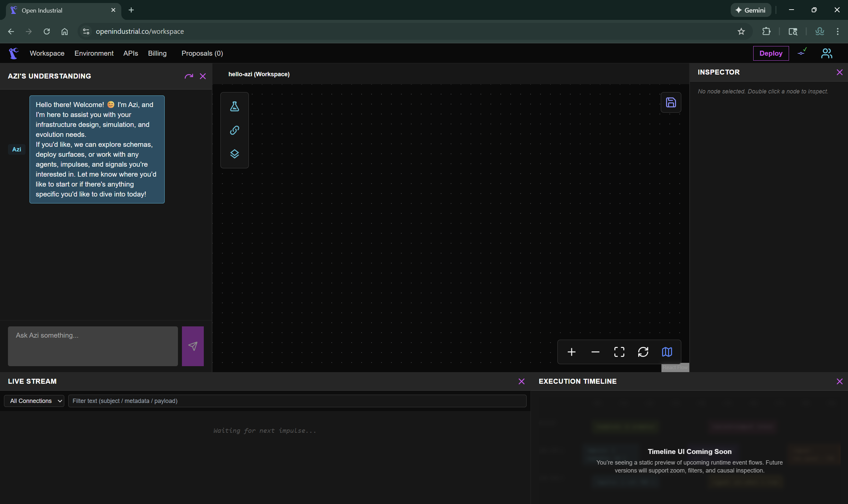Open the APIs menu
848x504 pixels.
pos(131,53)
